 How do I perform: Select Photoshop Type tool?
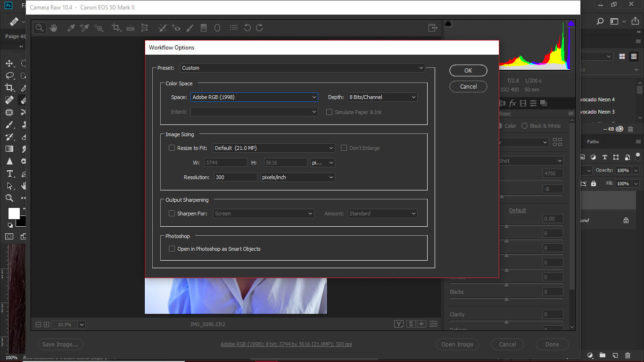coord(9,173)
